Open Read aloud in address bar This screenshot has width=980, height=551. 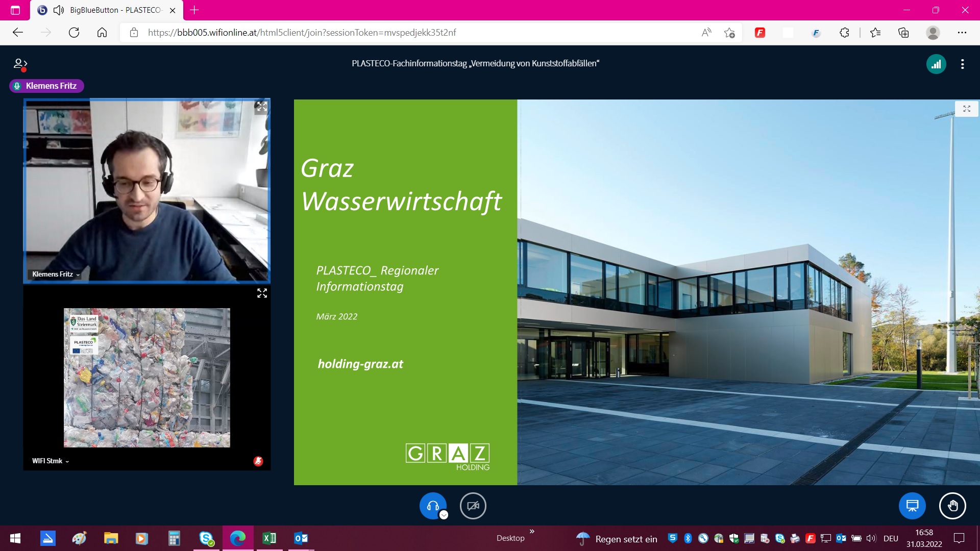coord(706,33)
